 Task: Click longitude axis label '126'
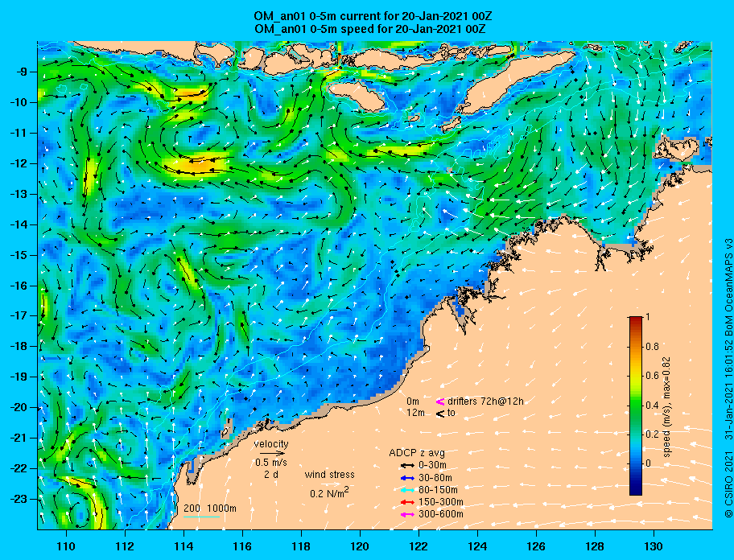click(536, 546)
